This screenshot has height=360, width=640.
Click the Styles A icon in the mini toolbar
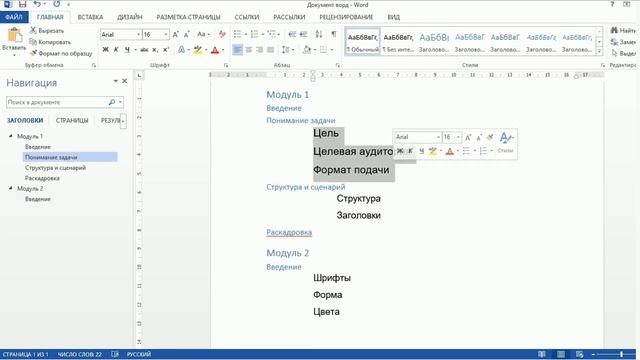(506, 138)
